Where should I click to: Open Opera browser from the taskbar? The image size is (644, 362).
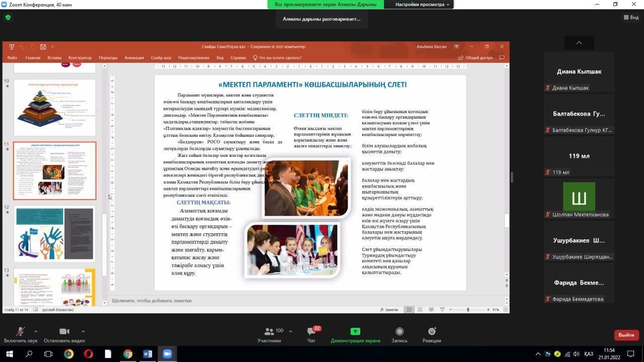pos(88,354)
